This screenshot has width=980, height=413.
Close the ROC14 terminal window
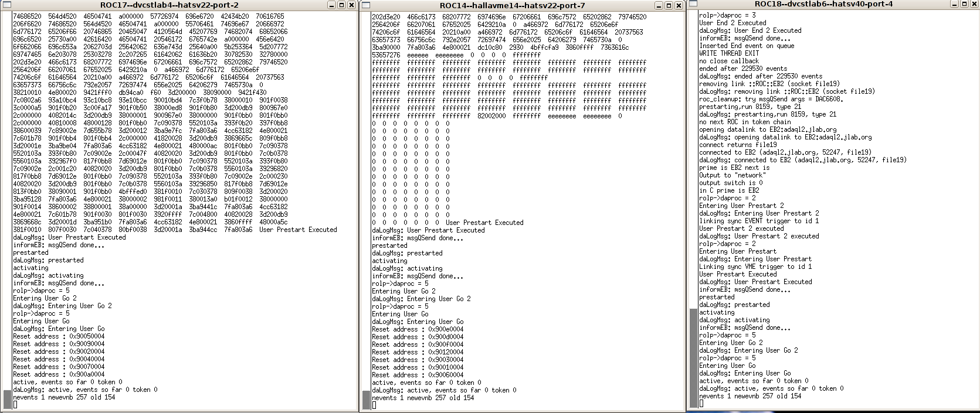[680, 5]
